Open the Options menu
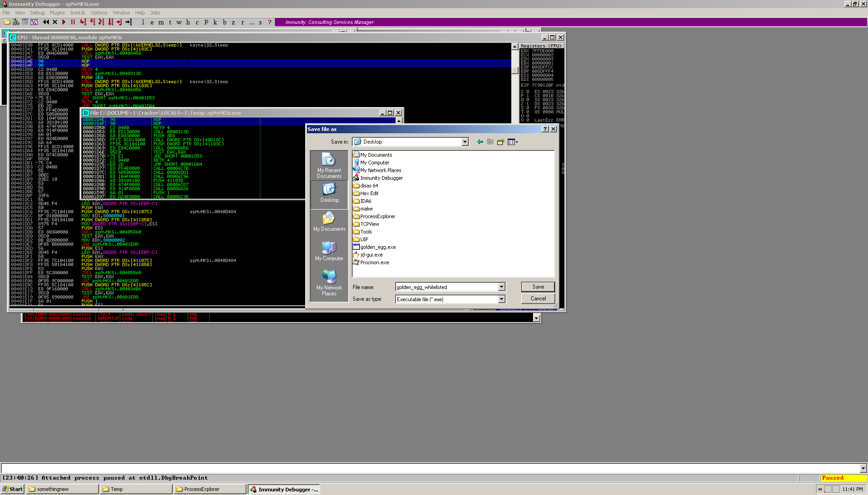 click(99, 13)
